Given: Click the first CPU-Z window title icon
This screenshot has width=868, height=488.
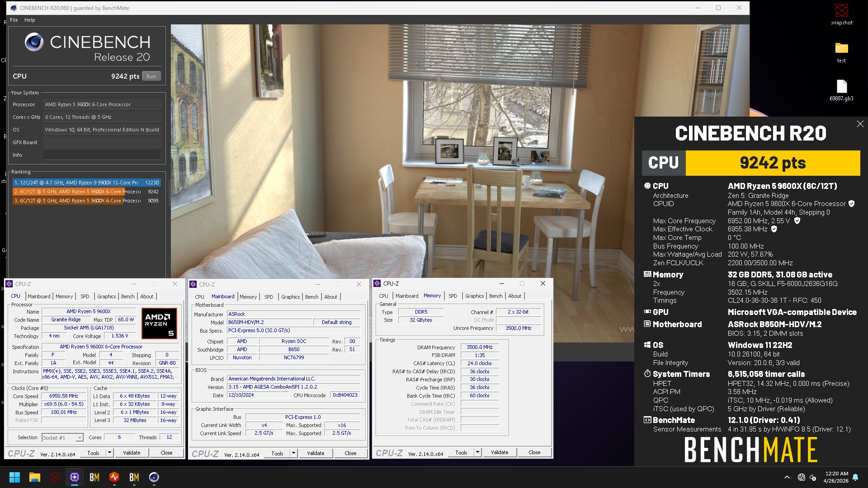Looking at the screenshot, I should (x=9, y=284).
